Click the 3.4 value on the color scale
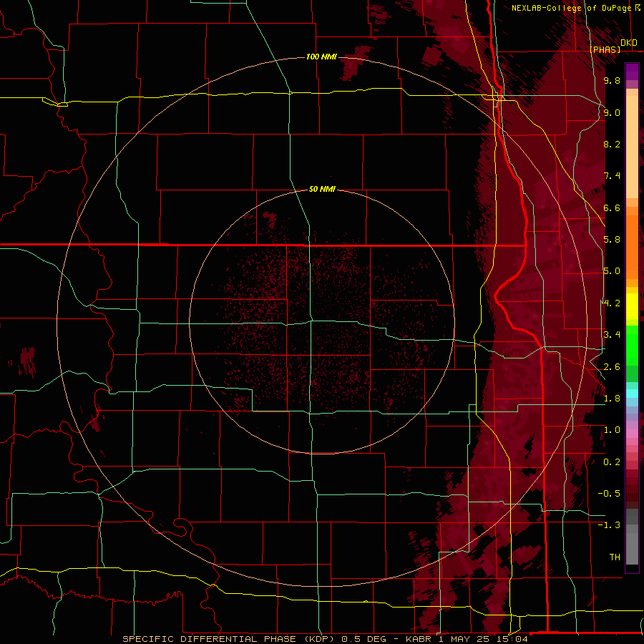 pos(612,335)
